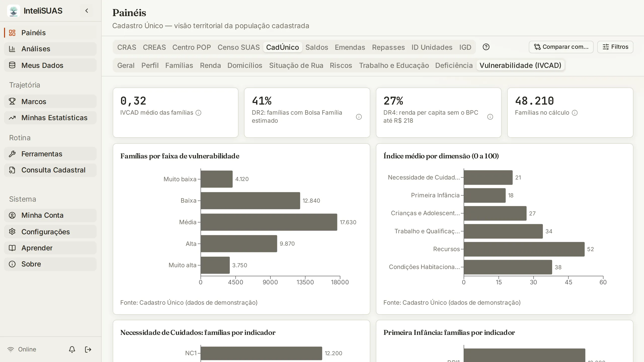Show info for Famílias no cálculo card
This screenshot has height=362, width=644.
pos(575,113)
